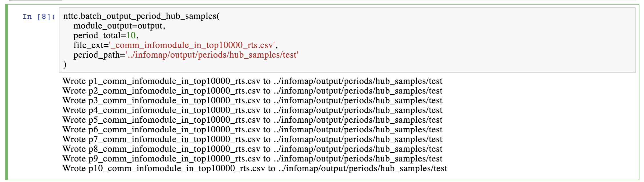Click the In [8] cell prompt
644x182 pixels.
point(39,17)
